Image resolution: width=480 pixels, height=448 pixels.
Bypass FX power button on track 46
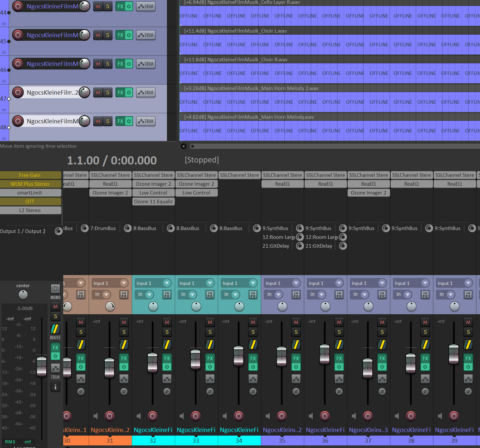pos(129,64)
